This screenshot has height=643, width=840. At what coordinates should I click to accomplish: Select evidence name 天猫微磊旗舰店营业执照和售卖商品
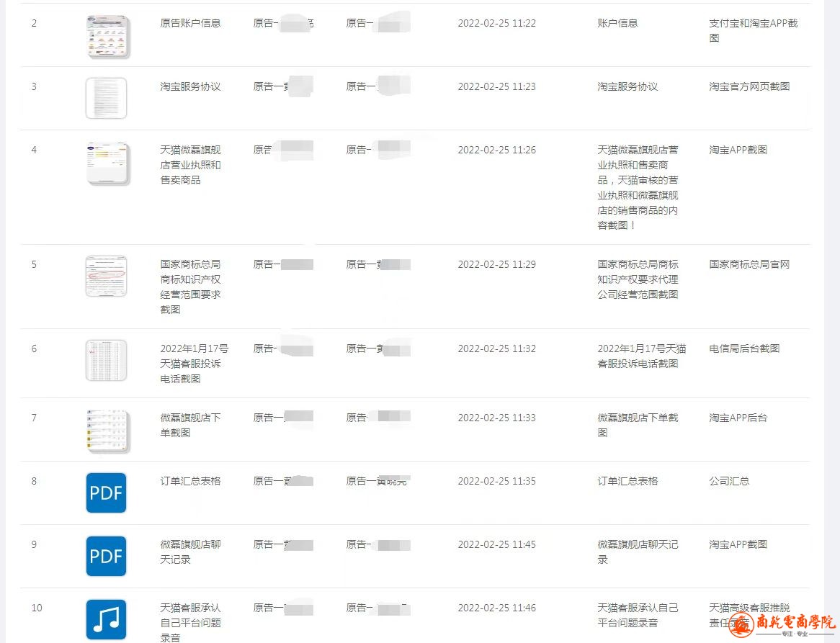(x=190, y=165)
